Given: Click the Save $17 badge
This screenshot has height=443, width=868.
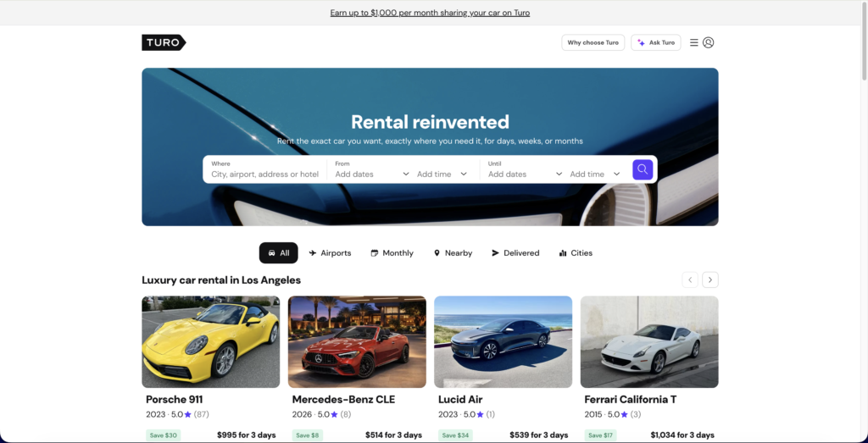Looking at the screenshot, I should click(601, 435).
